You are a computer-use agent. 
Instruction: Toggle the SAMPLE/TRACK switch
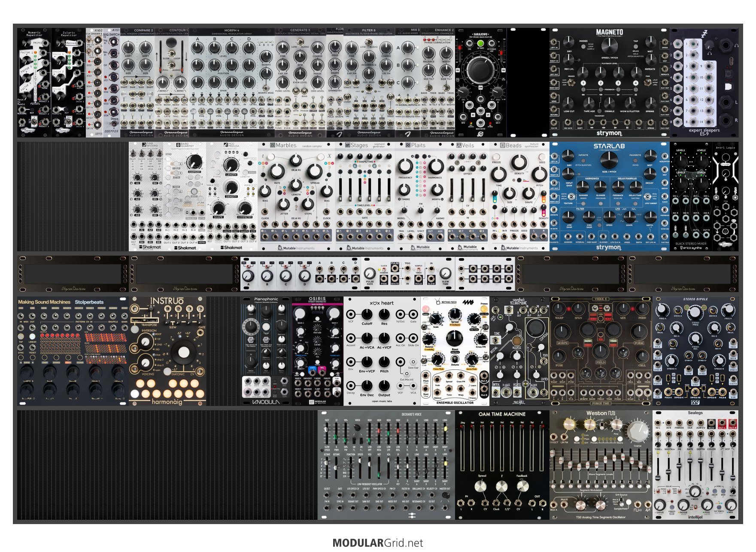click(x=418, y=270)
